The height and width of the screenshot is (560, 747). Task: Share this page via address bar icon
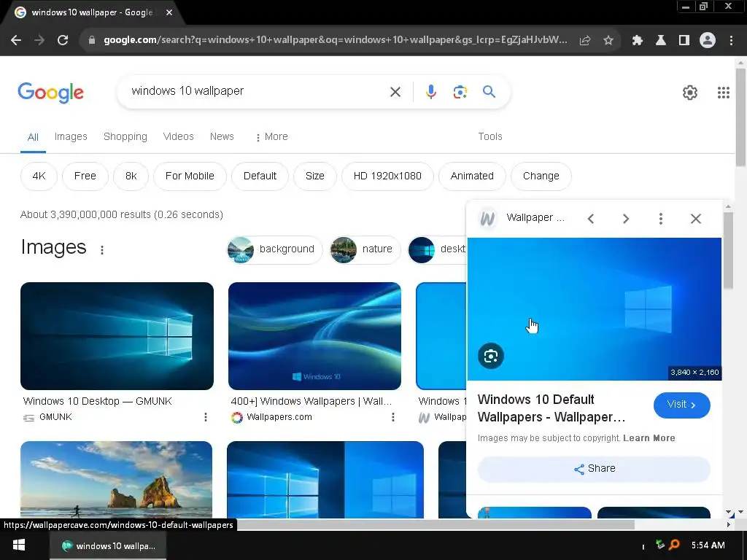pos(585,41)
